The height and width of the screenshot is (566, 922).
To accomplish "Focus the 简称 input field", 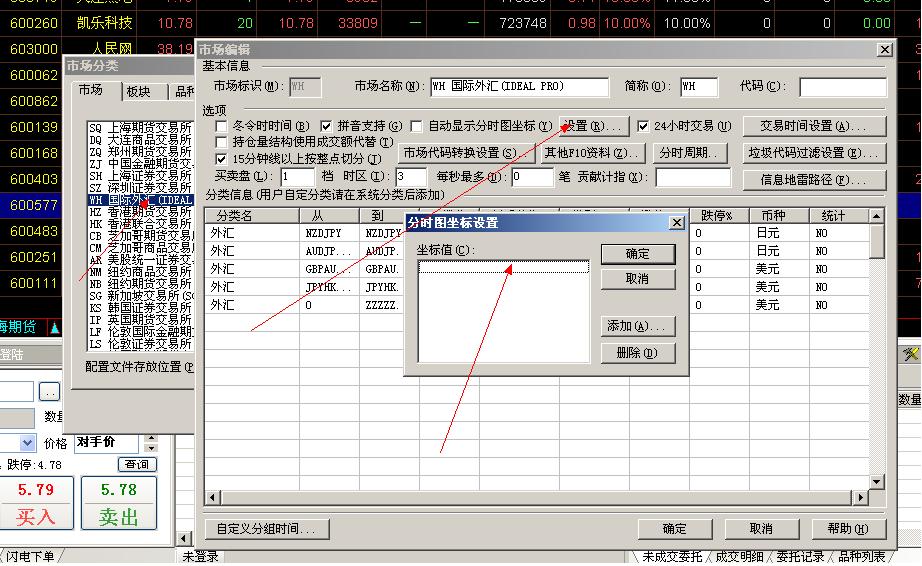I will (699, 87).
